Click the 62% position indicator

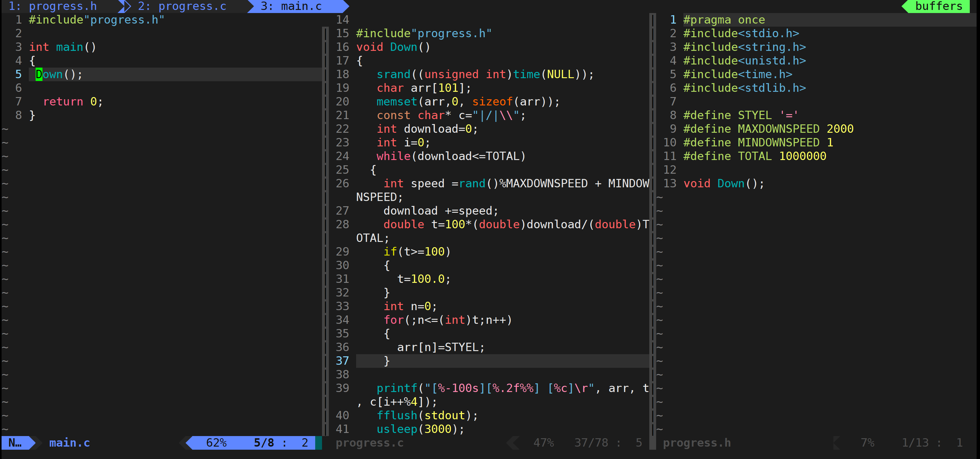216,443
